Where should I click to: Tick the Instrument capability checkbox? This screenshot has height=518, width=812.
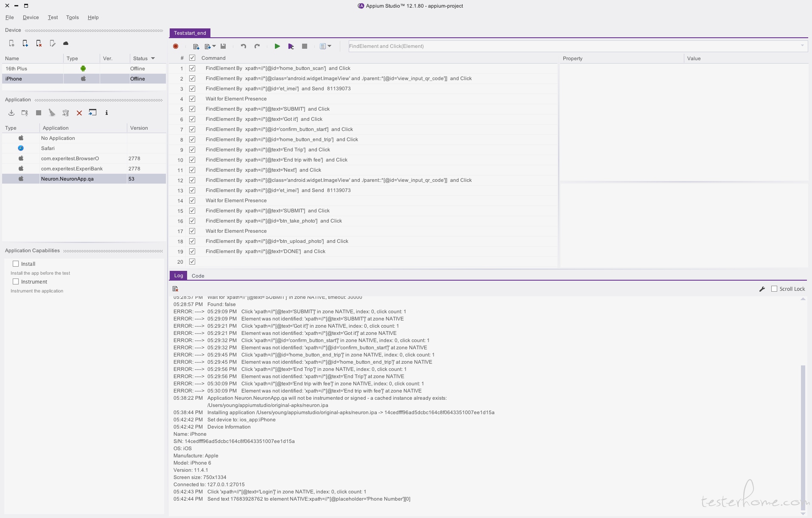click(x=16, y=281)
